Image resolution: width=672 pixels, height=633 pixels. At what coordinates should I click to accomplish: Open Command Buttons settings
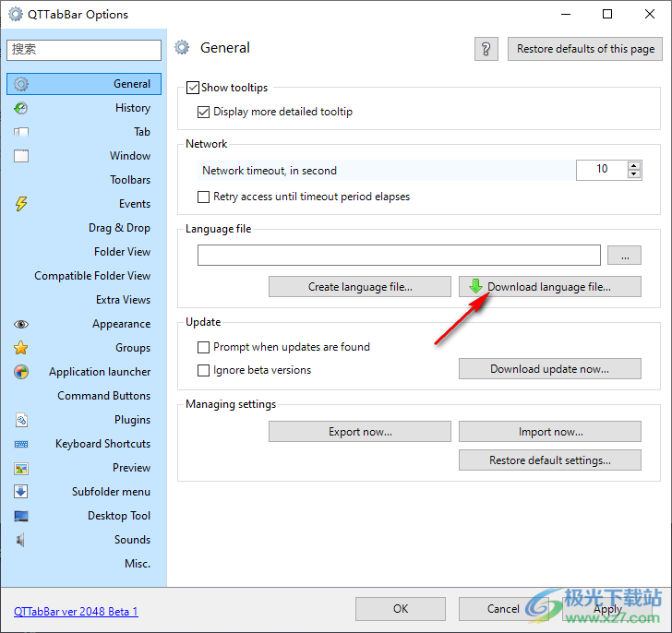click(103, 396)
